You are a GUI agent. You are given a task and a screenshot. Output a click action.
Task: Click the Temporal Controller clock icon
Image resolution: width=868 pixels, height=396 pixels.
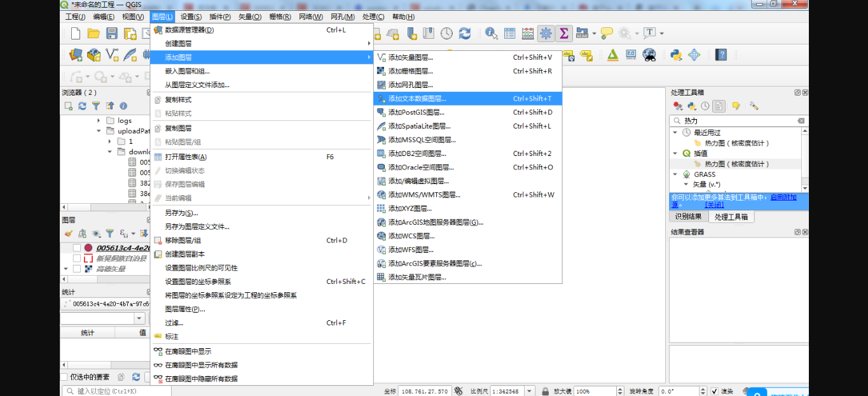[x=447, y=34]
